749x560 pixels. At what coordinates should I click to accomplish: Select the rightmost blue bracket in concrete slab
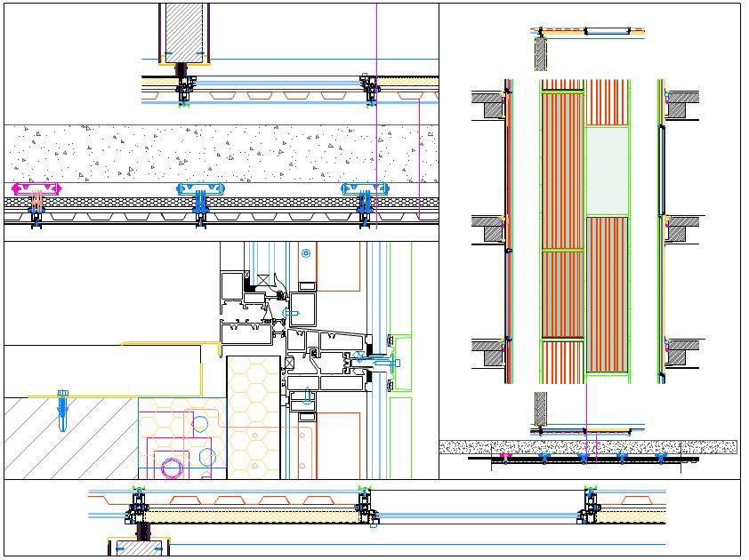[365, 188]
